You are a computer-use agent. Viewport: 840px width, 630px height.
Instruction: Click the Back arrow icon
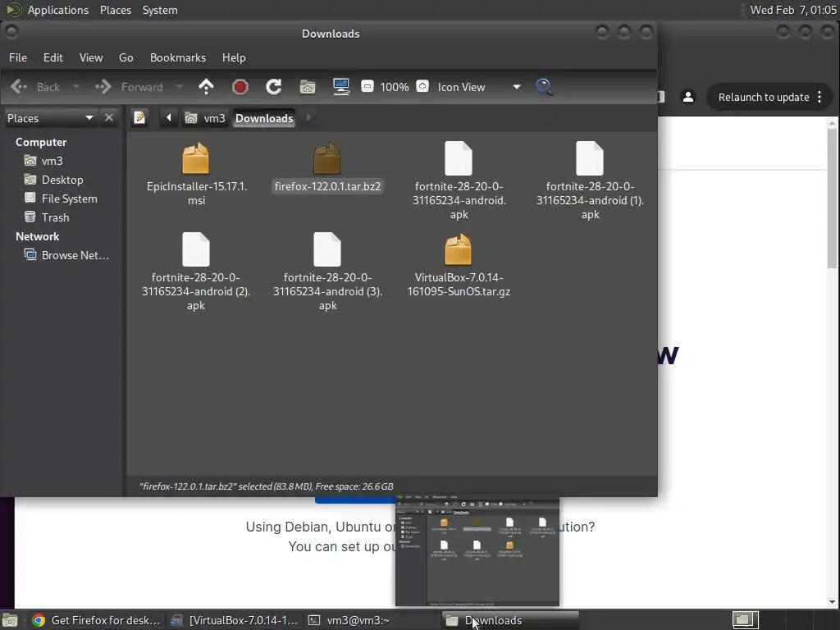19,87
